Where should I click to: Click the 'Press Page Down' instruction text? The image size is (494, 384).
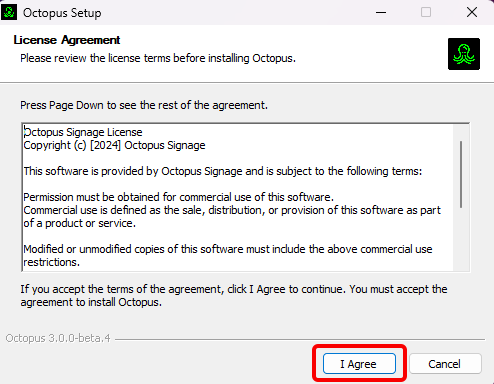[144, 105]
